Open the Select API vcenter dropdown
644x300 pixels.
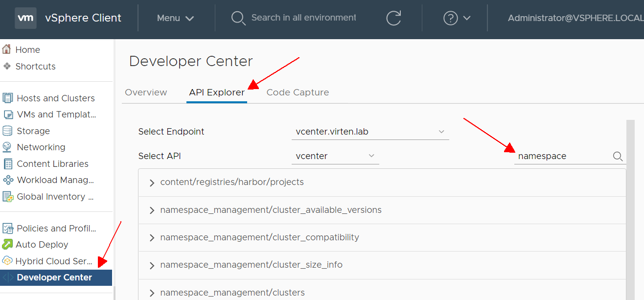click(x=335, y=156)
